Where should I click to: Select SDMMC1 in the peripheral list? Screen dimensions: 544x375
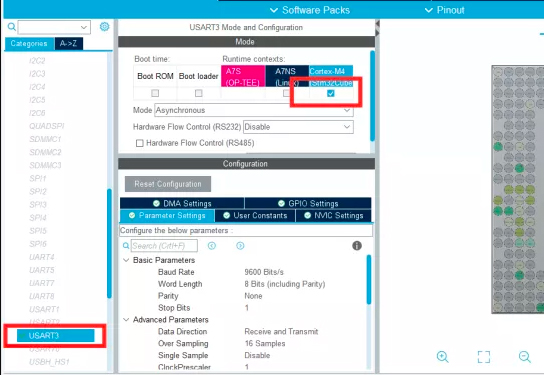coord(45,139)
